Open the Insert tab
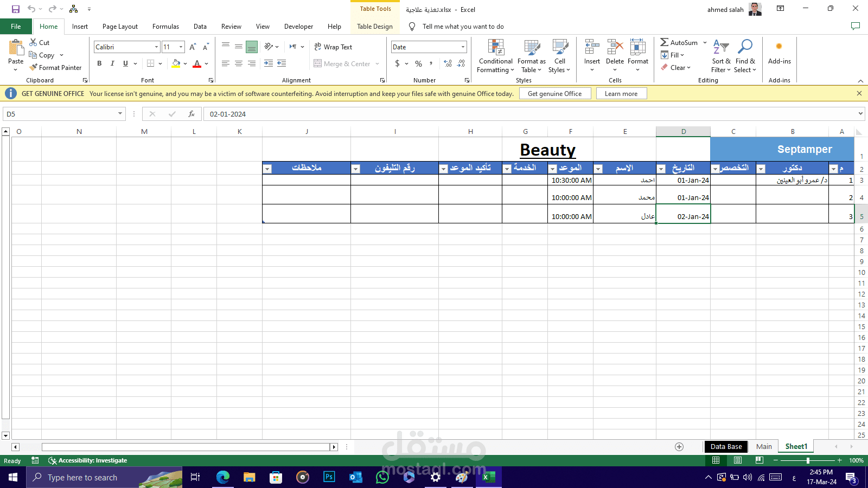Screen dimensions: 868x488 (x=80, y=26)
